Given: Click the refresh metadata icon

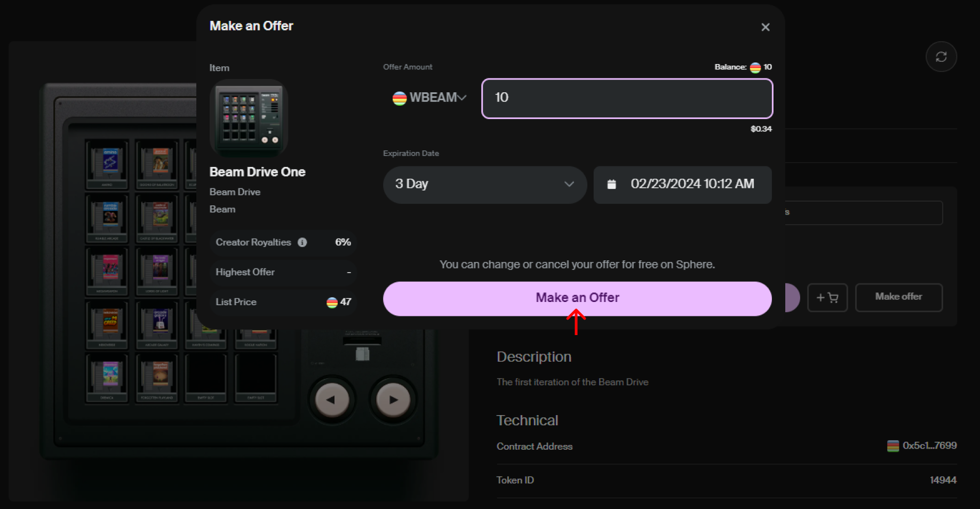Looking at the screenshot, I should click(941, 57).
